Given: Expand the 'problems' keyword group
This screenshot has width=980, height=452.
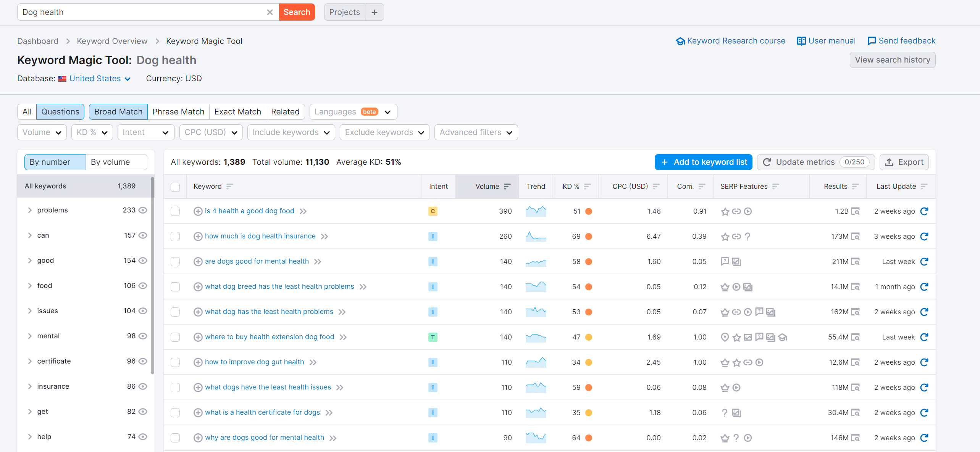Looking at the screenshot, I should (x=30, y=210).
